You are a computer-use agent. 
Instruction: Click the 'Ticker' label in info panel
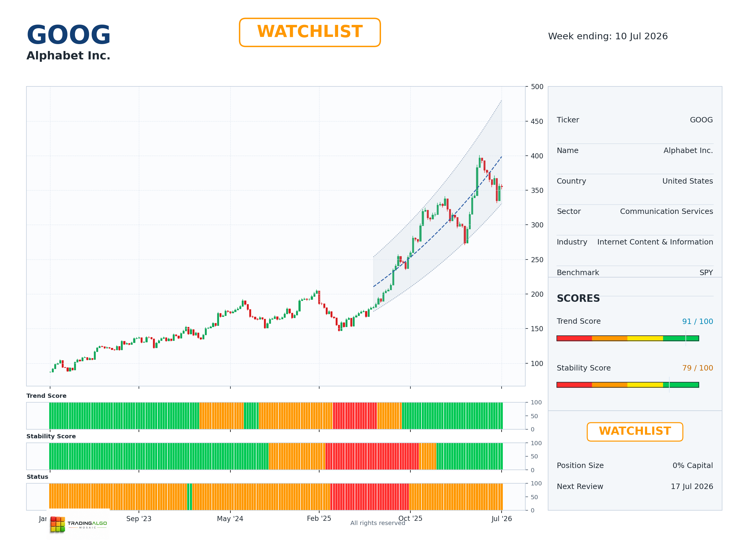(568, 120)
